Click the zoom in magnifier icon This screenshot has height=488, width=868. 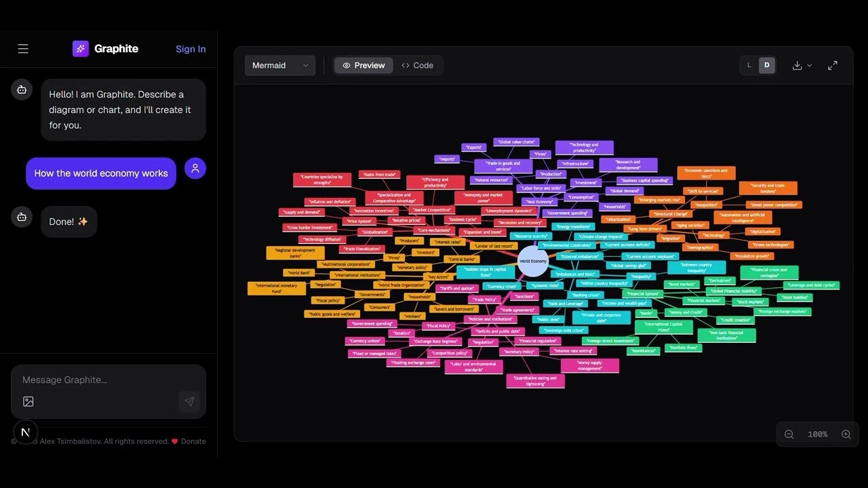coord(846,434)
